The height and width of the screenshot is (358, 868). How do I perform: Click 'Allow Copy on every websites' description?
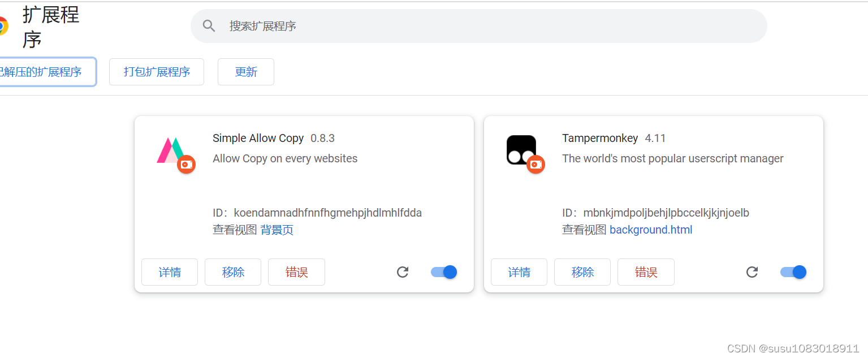(x=285, y=158)
